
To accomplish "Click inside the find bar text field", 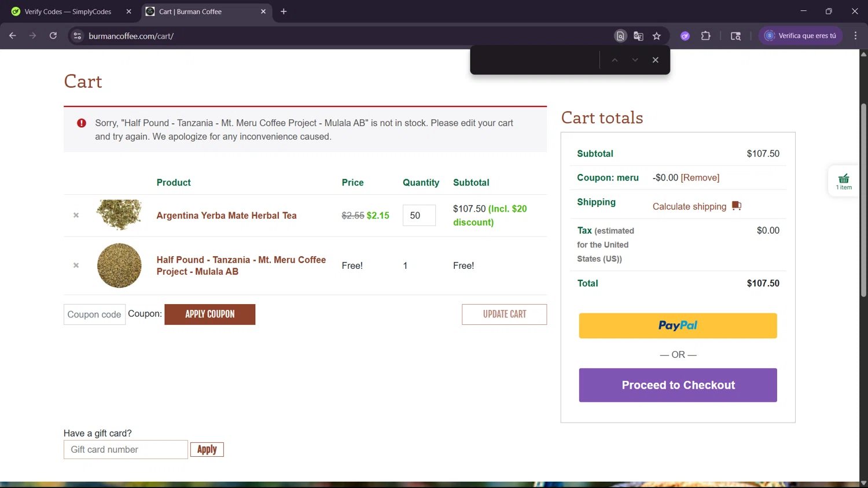I will point(536,60).
